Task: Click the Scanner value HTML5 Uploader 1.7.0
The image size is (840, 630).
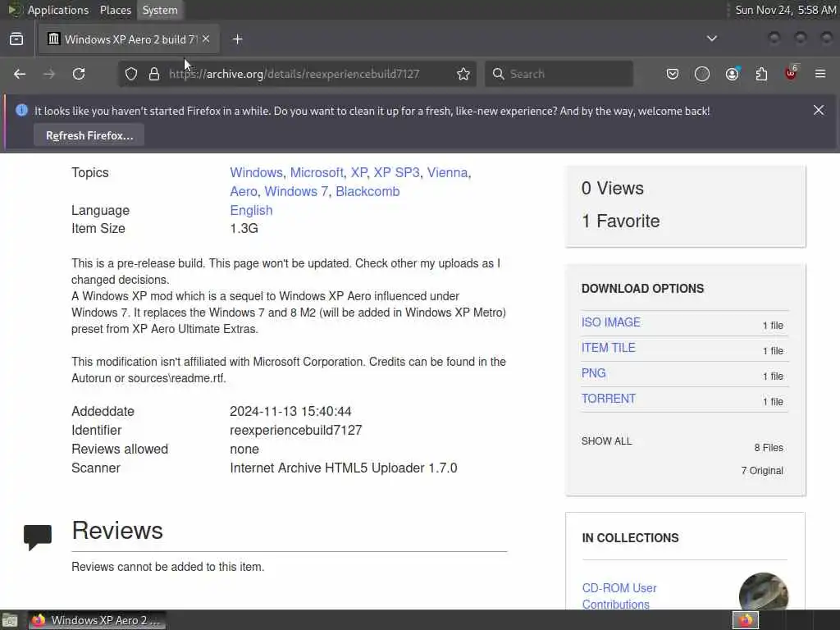Action: [344, 468]
